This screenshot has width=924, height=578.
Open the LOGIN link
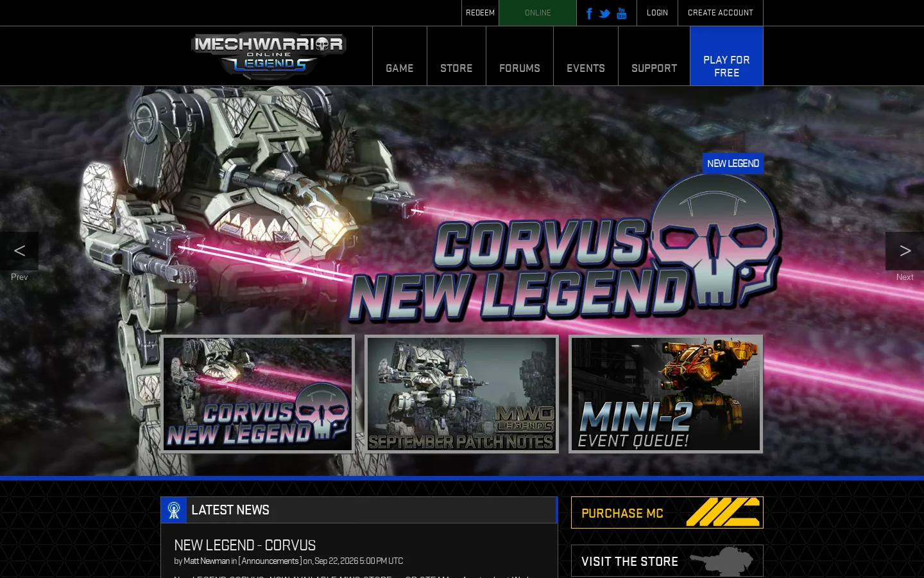[x=657, y=13]
